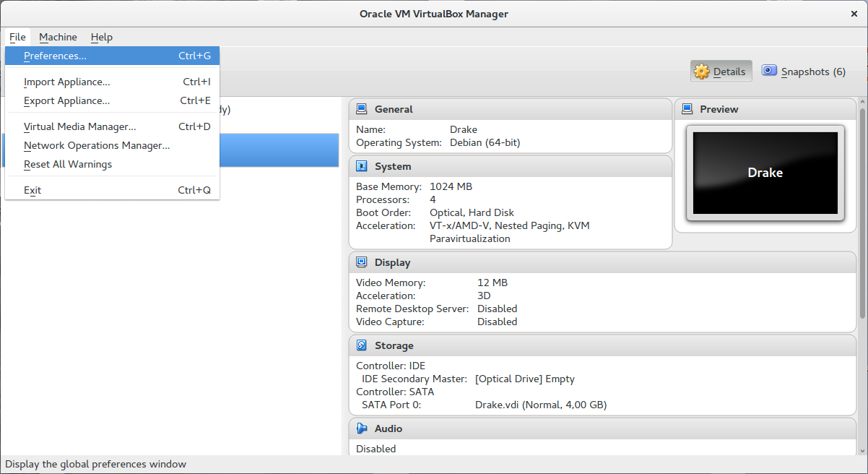Click the Controller: SATA line
This screenshot has width=868, height=474.
pyautogui.click(x=395, y=392)
